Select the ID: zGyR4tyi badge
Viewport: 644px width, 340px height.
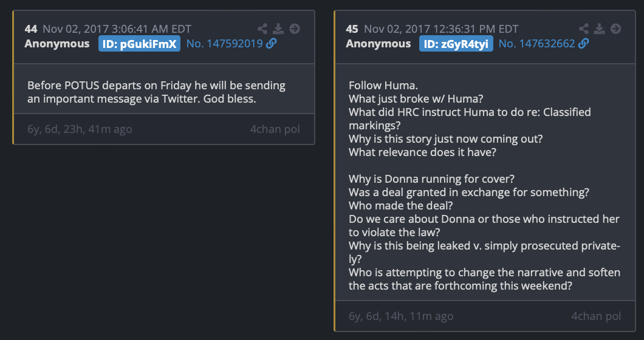(456, 44)
